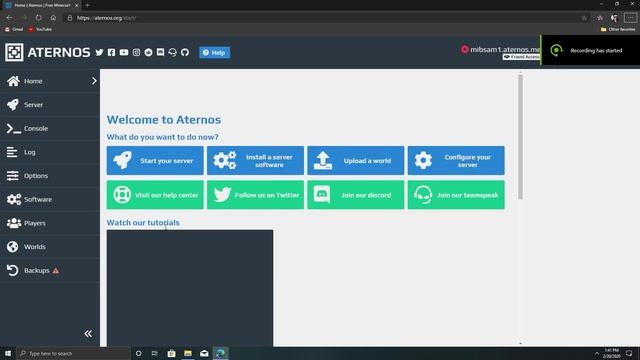The width and height of the screenshot is (640, 360).
Task: Click the Edge icon on taskbar
Action: (x=220, y=353)
